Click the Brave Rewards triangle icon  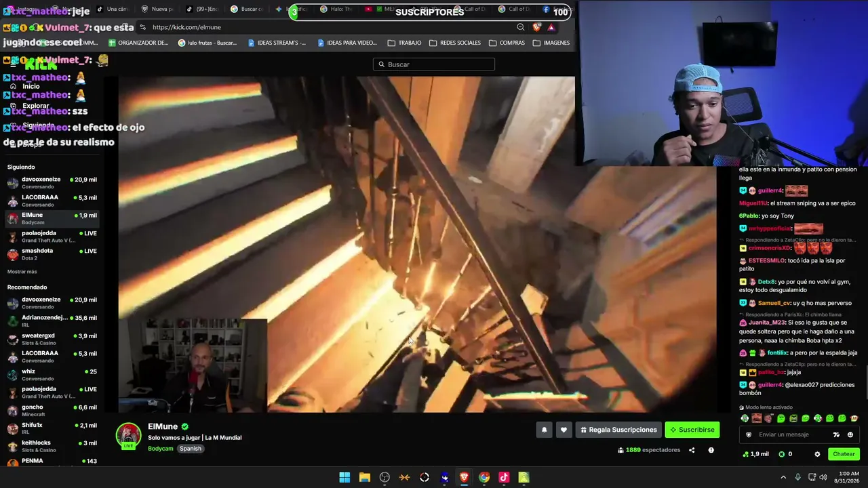pos(551,27)
